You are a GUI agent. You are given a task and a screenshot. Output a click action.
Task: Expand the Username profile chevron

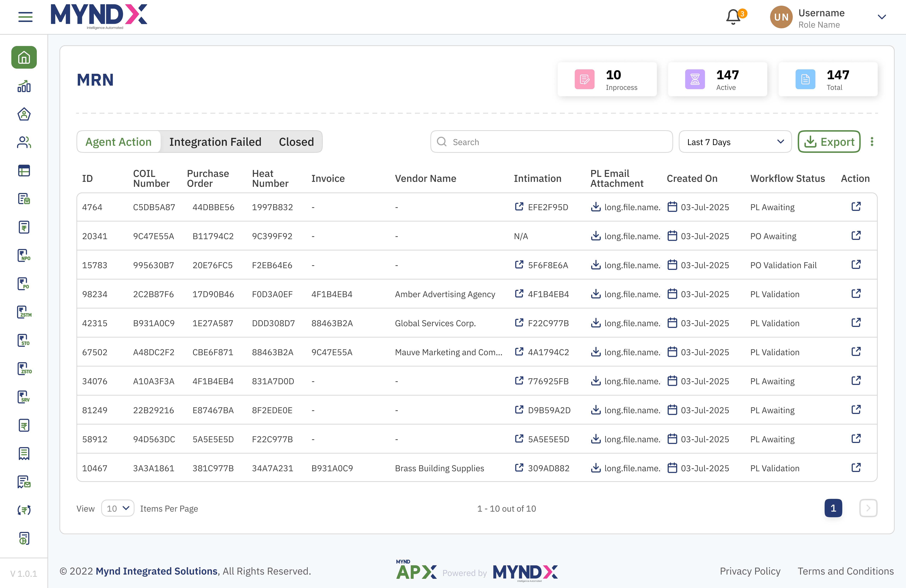882,17
